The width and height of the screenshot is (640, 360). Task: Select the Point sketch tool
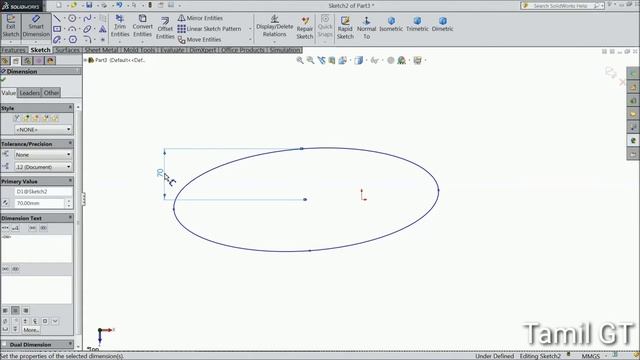(102, 40)
